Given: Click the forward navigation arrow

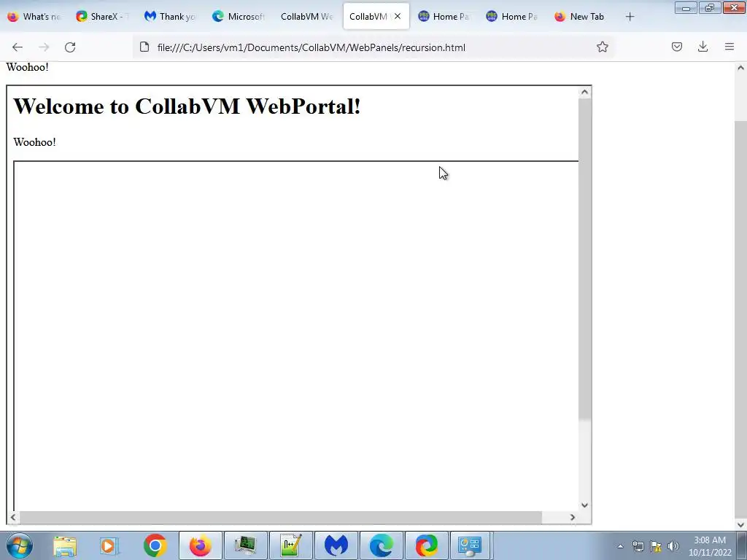Looking at the screenshot, I should click(44, 47).
